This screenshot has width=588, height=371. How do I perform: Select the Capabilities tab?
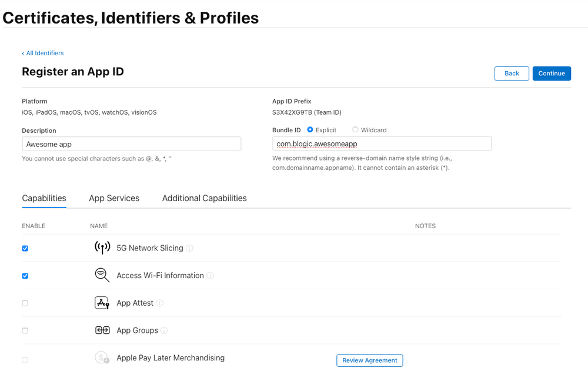click(x=44, y=198)
